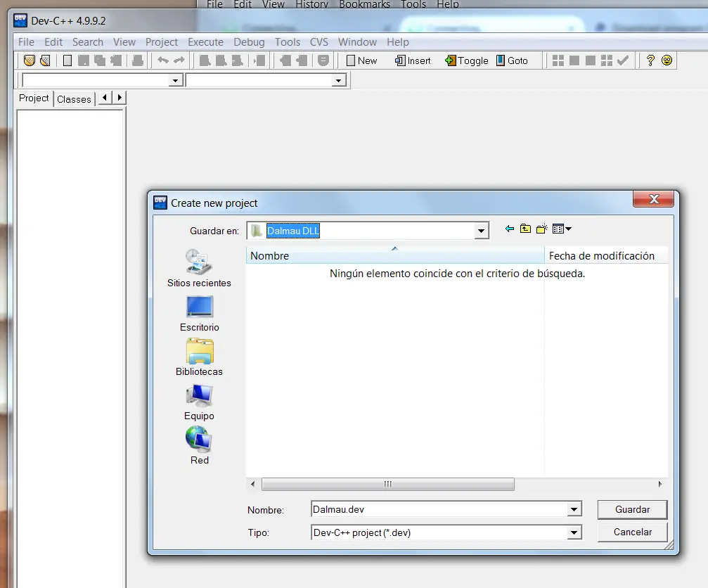The image size is (708, 588).
Task: Open the CVS menu
Action: pos(318,42)
